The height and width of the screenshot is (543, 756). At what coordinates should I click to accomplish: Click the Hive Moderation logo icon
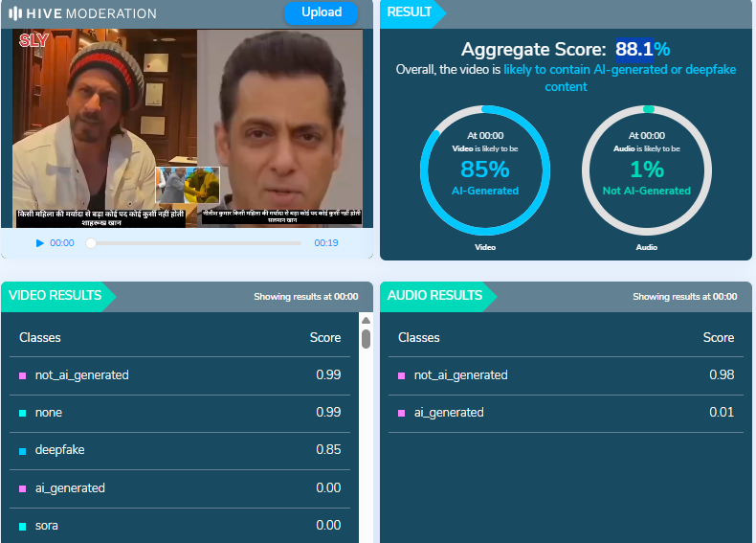coord(15,14)
